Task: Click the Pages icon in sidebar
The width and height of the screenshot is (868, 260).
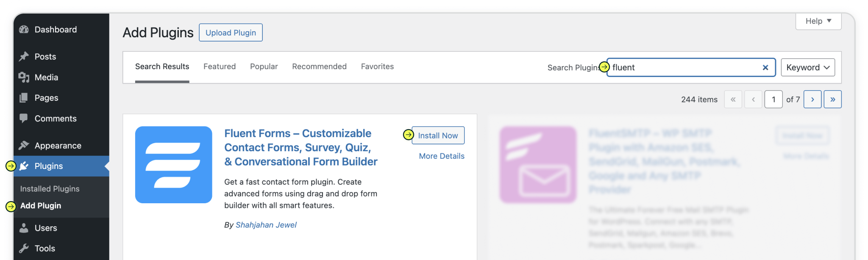Action: pos(24,98)
